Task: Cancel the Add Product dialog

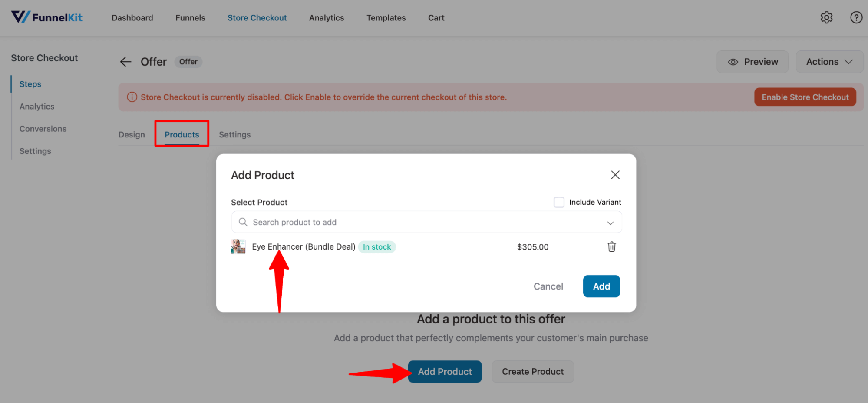Action: coord(548,286)
